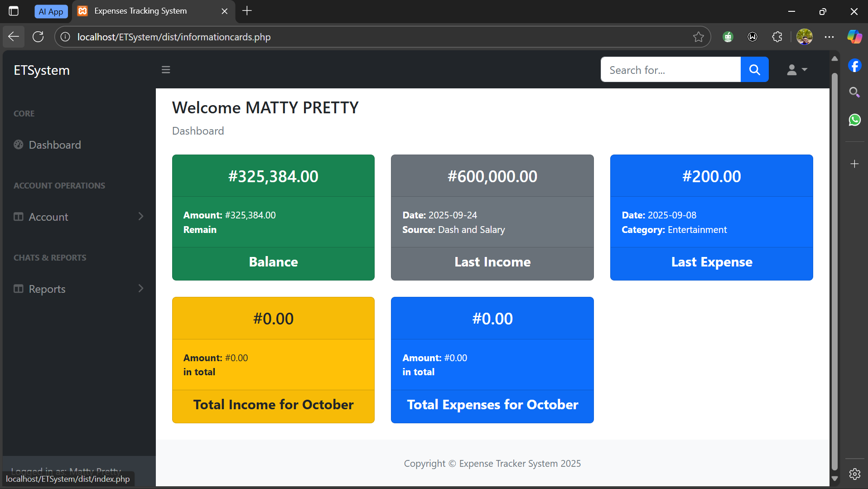The width and height of the screenshot is (868, 489).
Task: Open browser Settings and more menu
Action: click(829, 37)
